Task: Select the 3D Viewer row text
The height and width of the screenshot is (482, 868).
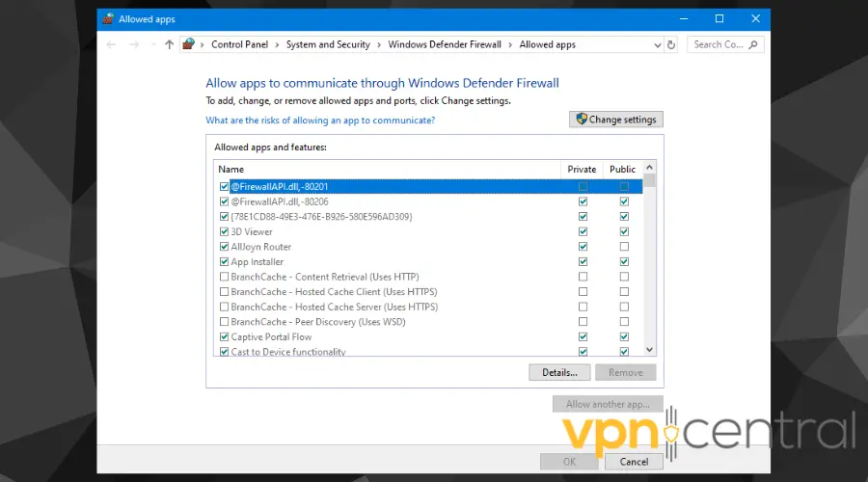Action: point(252,231)
